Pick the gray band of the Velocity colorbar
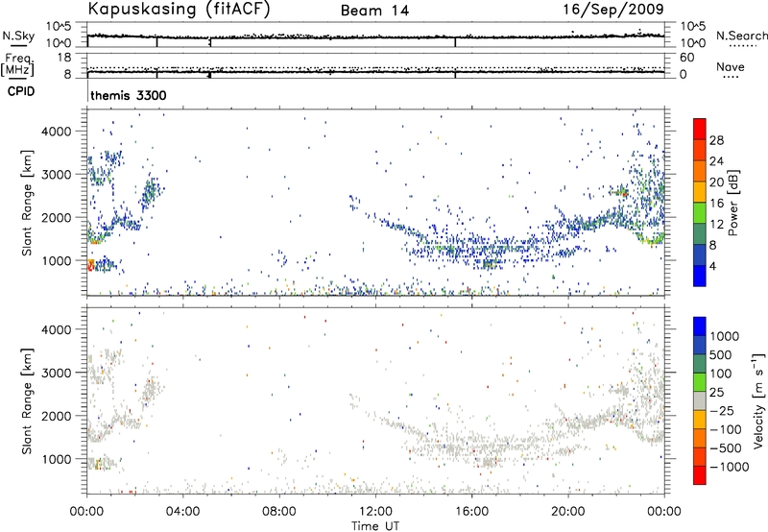This screenshot has width=768, height=532. coord(700,401)
